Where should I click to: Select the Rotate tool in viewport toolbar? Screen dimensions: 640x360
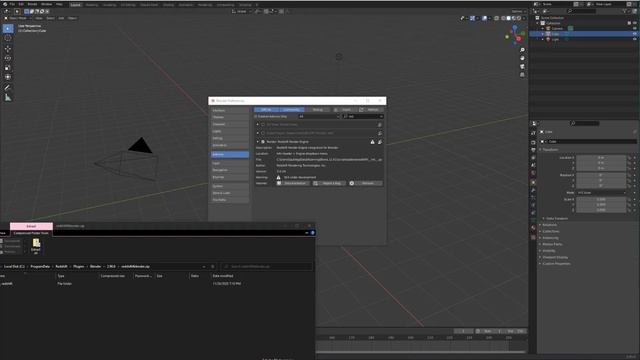(x=8, y=58)
